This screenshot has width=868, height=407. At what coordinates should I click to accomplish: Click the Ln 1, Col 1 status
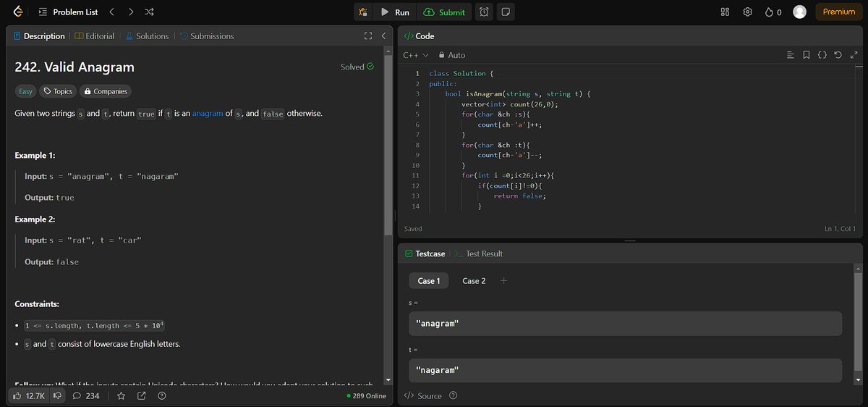point(840,229)
